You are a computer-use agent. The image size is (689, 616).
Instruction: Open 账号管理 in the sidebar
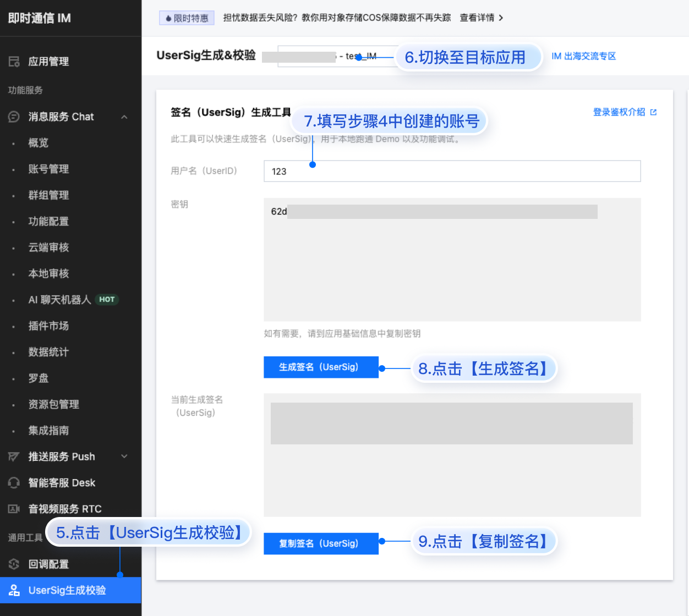click(48, 169)
